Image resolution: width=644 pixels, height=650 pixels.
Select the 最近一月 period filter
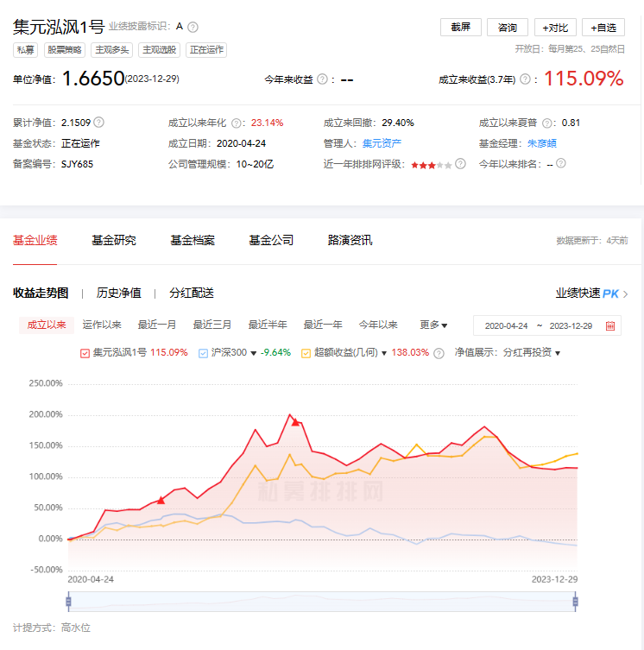(x=157, y=325)
